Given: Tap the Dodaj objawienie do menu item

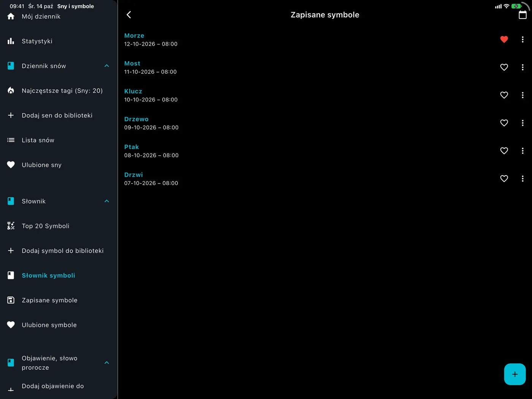Looking at the screenshot, I should (59, 388).
